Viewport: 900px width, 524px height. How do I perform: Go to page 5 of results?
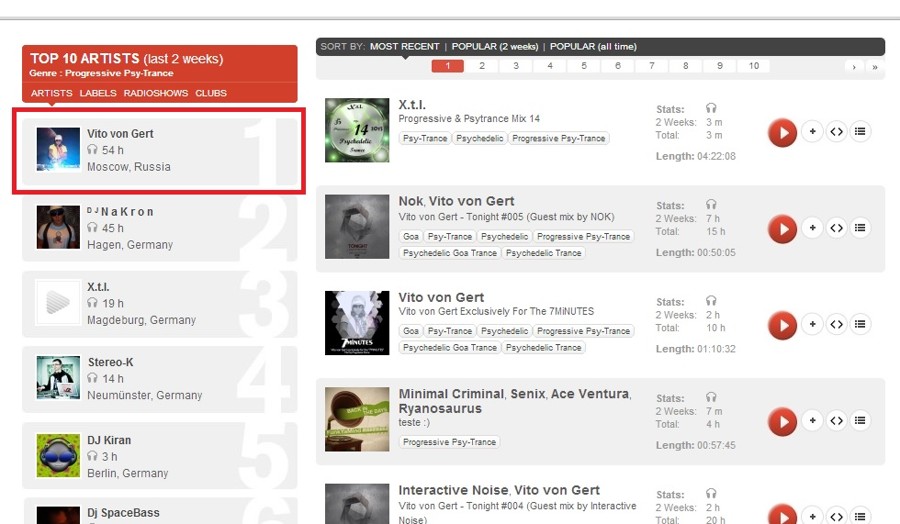(584, 66)
